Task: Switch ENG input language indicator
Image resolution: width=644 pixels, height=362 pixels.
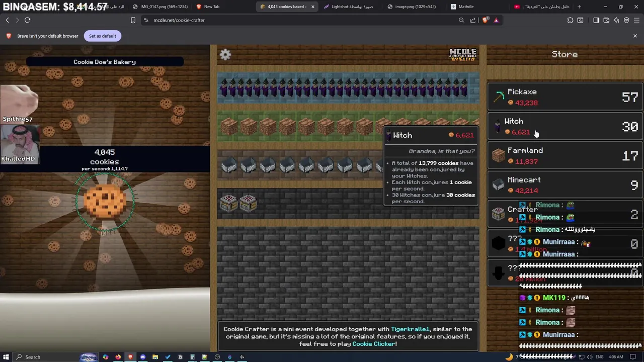Action: click(x=600, y=357)
